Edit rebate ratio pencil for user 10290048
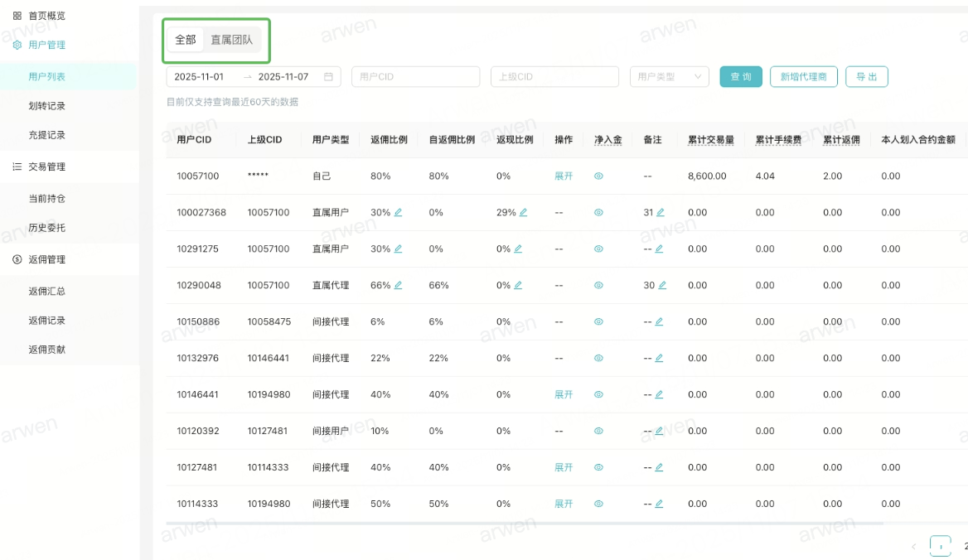This screenshot has height=560, width=968. coord(398,286)
